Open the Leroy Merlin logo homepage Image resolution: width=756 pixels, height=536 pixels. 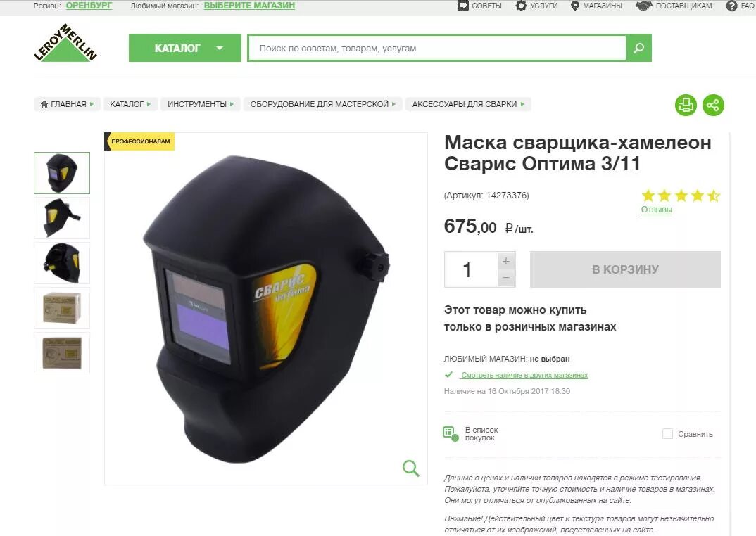(65, 43)
